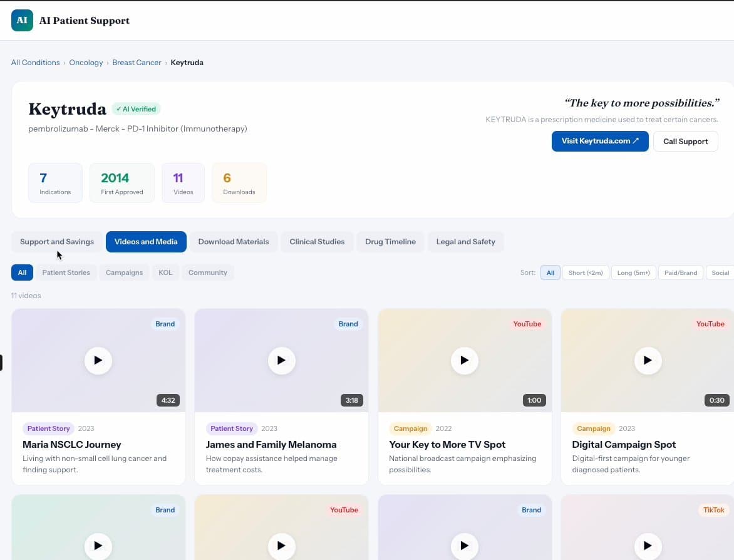Play the James and Family Melanoma video

[281, 360]
